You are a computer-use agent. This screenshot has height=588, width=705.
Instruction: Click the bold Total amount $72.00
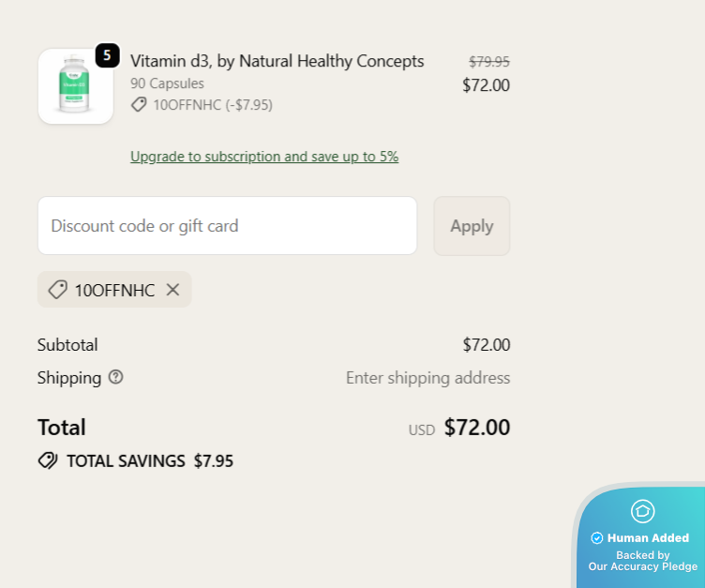pos(476,428)
